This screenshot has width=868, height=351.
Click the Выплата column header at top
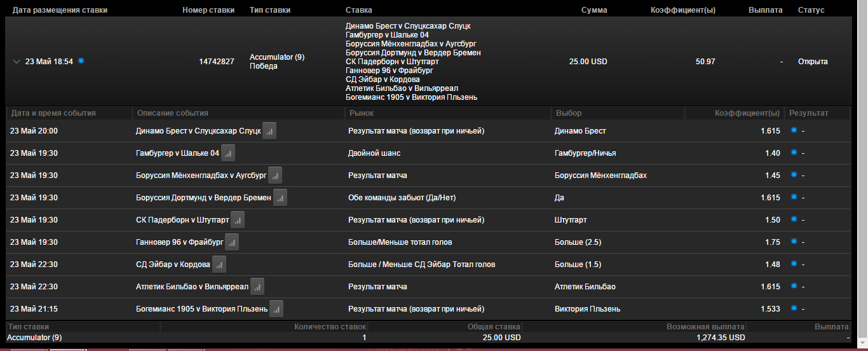tap(766, 10)
